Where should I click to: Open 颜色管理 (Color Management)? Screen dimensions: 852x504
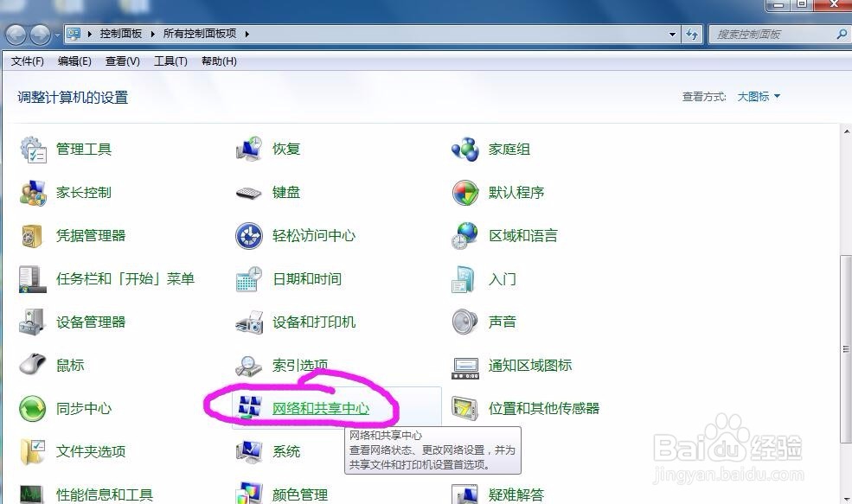[x=301, y=494]
